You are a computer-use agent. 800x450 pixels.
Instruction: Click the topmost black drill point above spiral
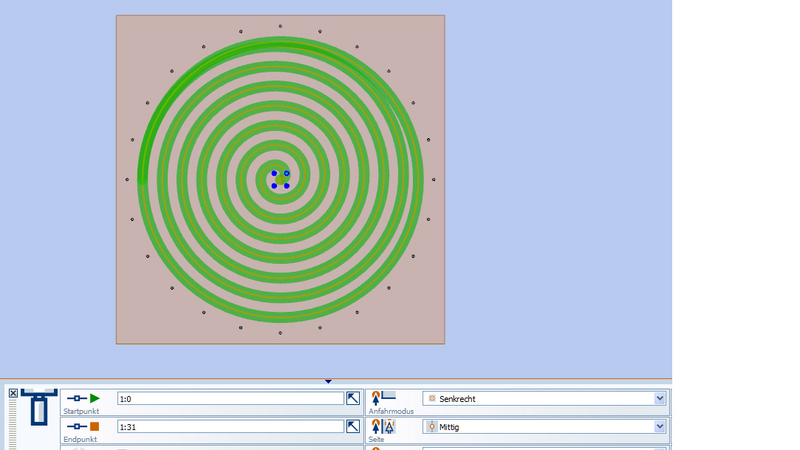(x=280, y=26)
